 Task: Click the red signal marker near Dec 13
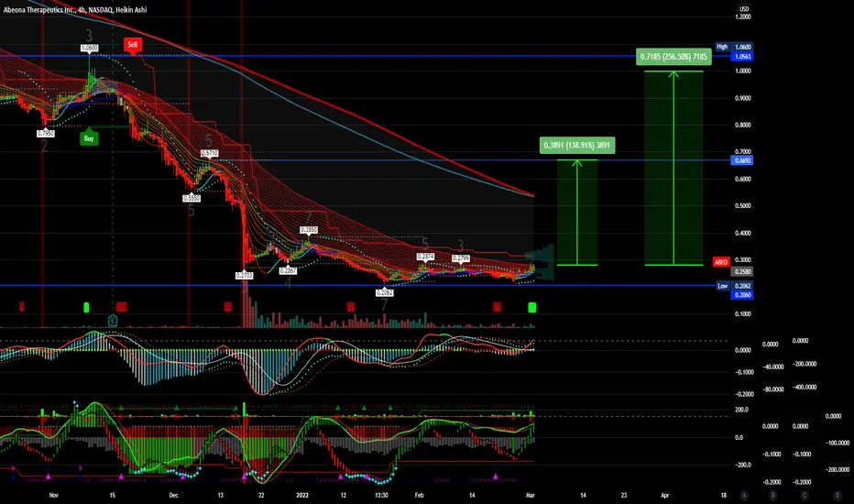(x=227, y=307)
